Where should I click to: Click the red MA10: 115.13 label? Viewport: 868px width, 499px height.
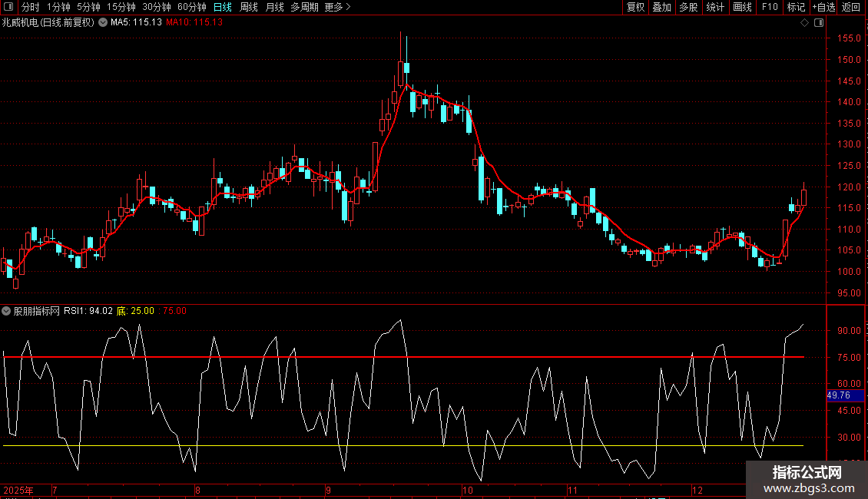click(x=194, y=23)
